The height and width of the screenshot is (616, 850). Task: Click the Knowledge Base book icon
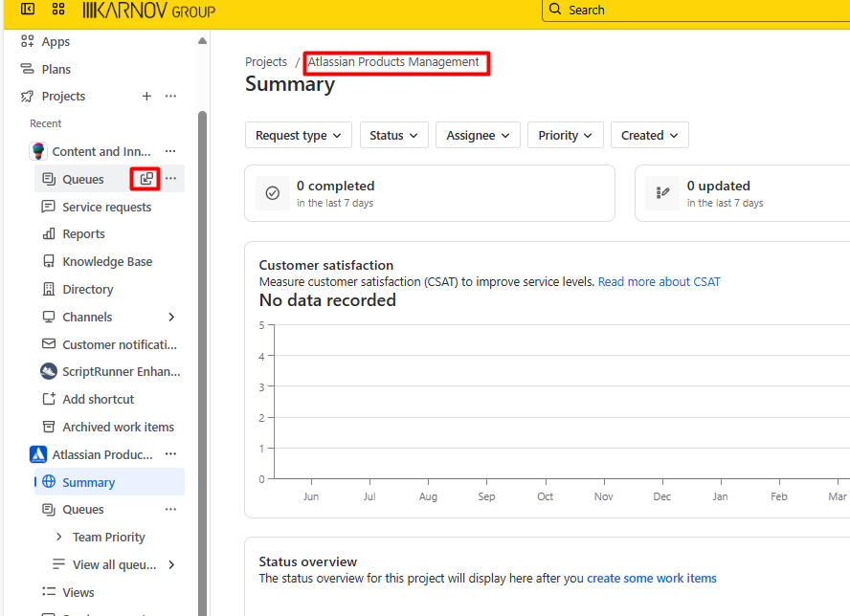49,262
